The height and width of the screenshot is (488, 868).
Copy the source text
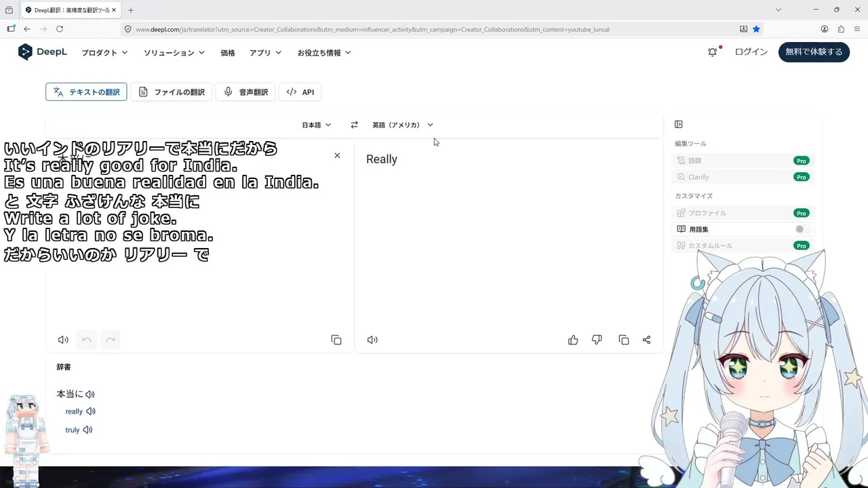[x=336, y=340]
